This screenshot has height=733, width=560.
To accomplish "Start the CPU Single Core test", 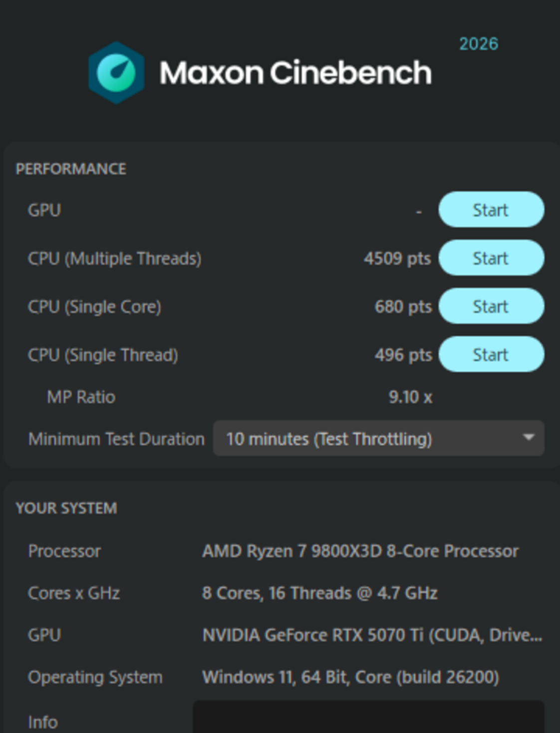I will click(x=491, y=306).
